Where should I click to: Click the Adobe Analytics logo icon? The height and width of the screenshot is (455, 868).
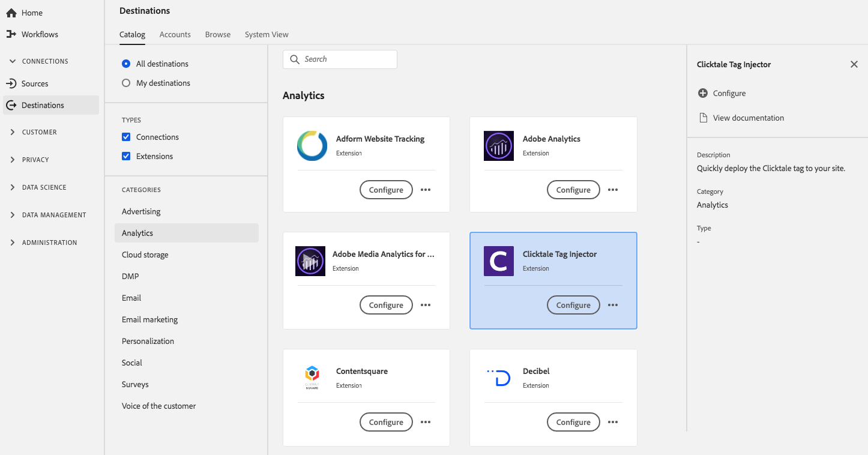pos(499,146)
